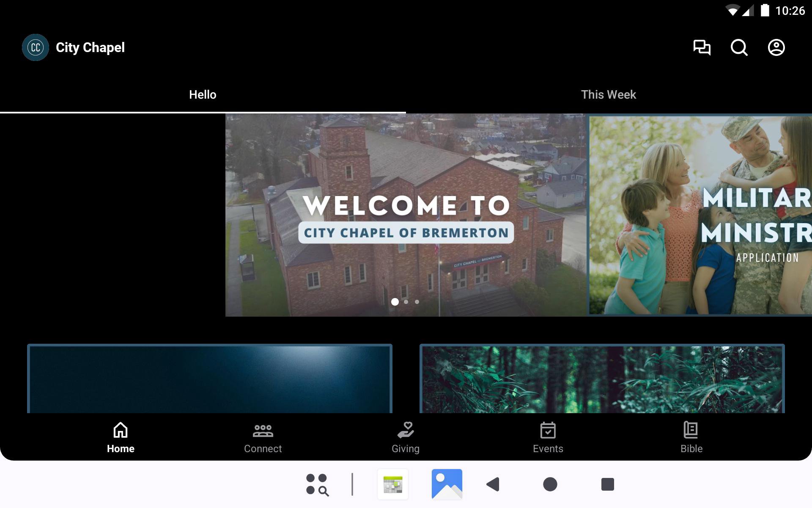
Task: Open the gallery app in taskbar
Action: click(447, 484)
